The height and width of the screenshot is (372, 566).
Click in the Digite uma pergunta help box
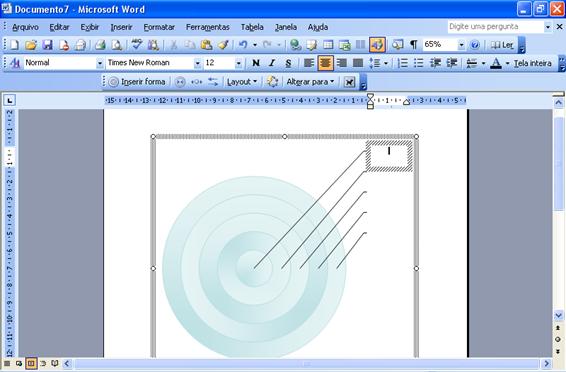pyautogui.click(x=496, y=27)
